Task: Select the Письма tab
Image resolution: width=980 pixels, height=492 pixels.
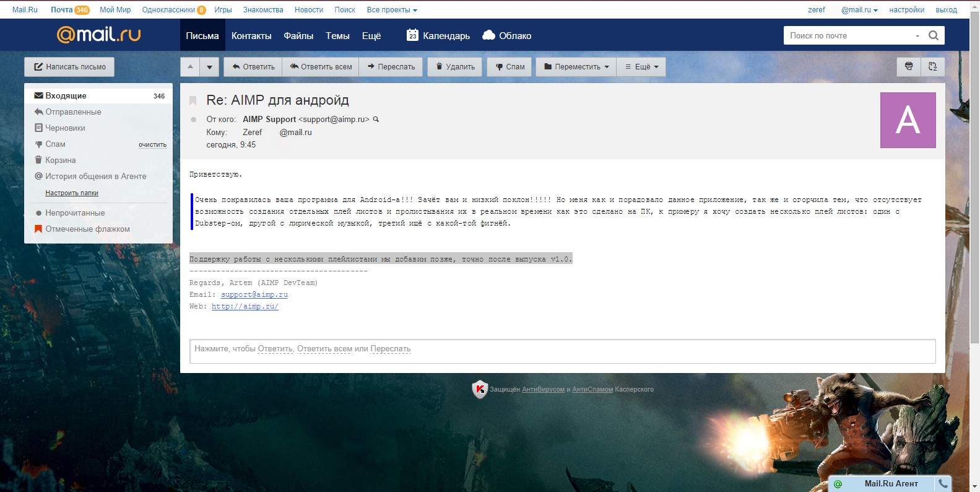Action: point(202,35)
